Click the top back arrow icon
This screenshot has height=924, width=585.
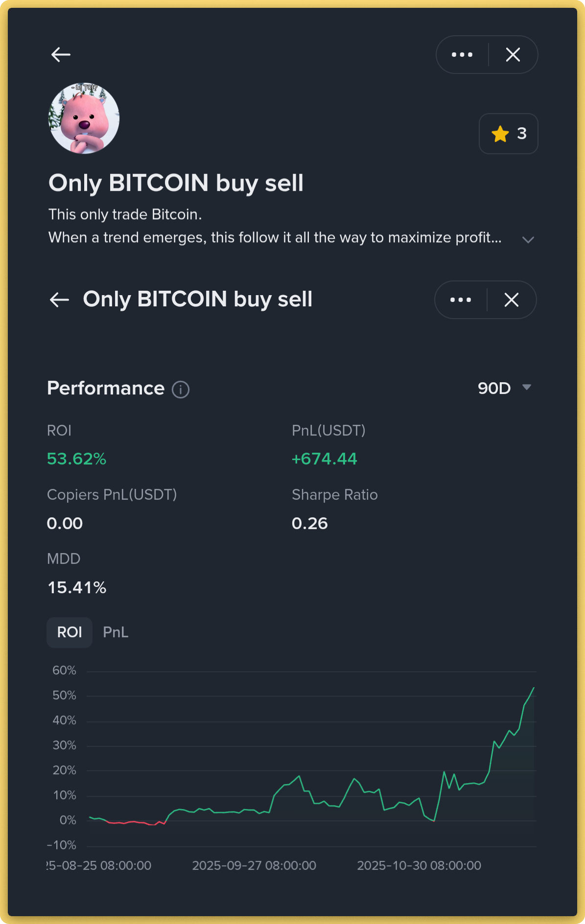(x=61, y=54)
